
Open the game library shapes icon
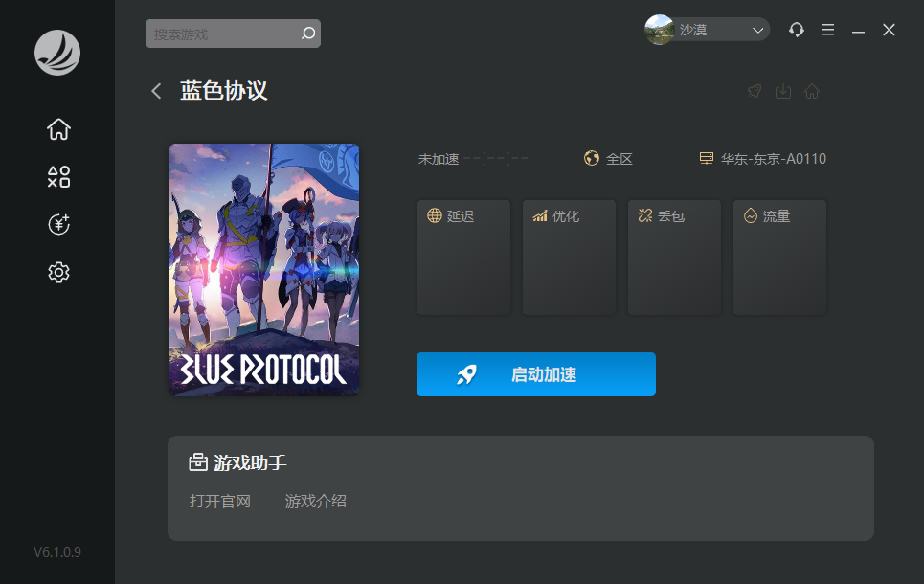pyautogui.click(x=59, y=177)
